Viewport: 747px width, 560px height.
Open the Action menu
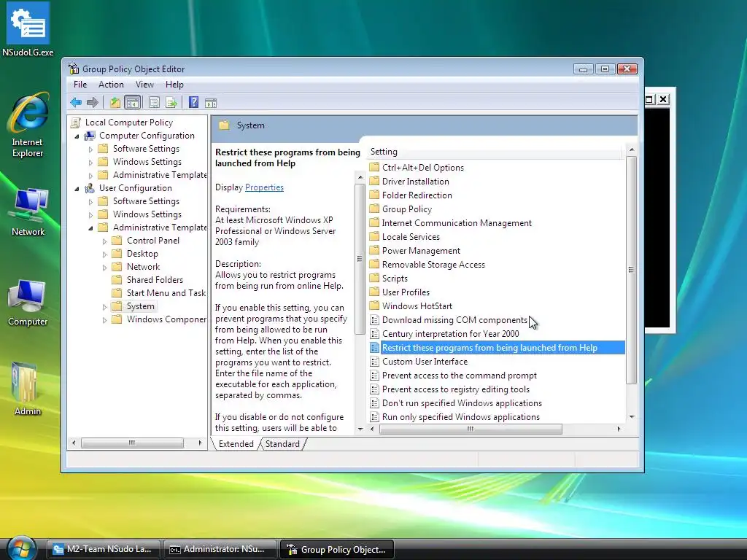[x=111, y=85]
